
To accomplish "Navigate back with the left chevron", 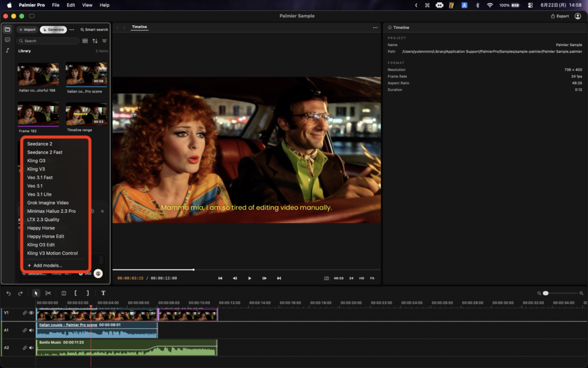I will point(117,28).
